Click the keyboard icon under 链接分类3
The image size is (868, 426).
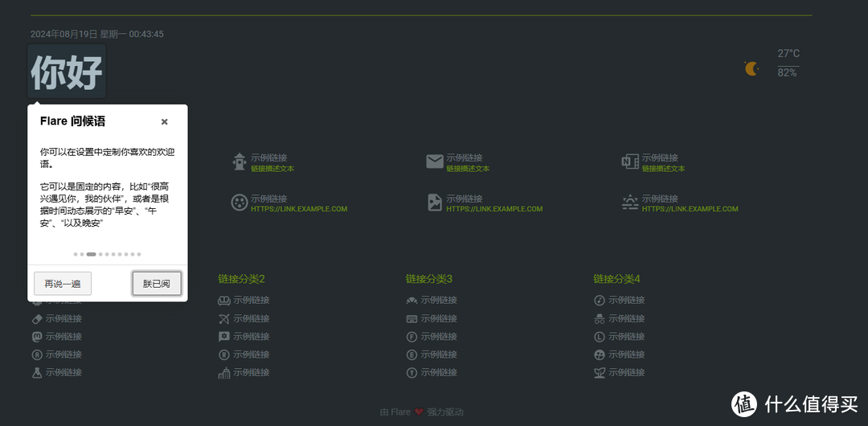(411, 319)
